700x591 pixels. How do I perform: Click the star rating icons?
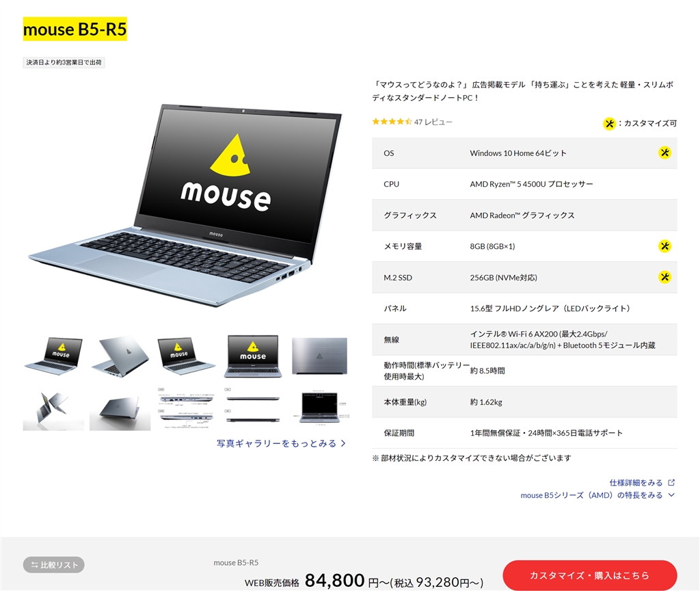coord(392,122)
